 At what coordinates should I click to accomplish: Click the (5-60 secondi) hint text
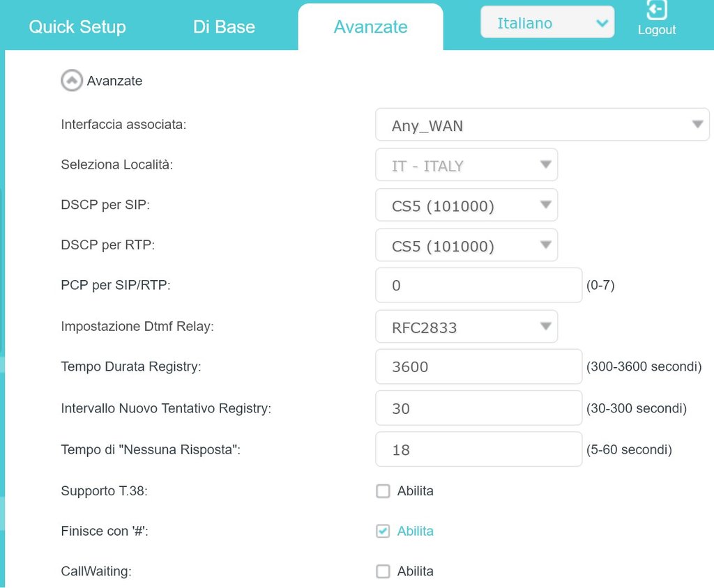click(629, 449)
